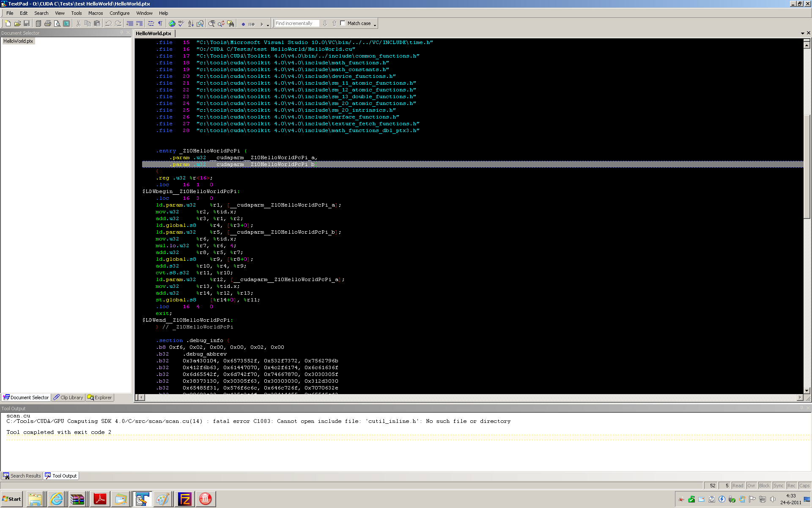Open the Configure menu
812x508 pixels.
coord(119,13)
